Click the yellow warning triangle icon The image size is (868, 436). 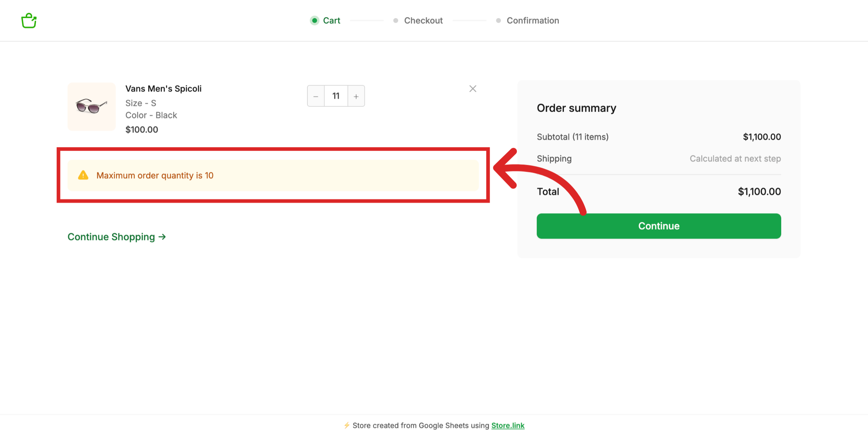(83, 175)
